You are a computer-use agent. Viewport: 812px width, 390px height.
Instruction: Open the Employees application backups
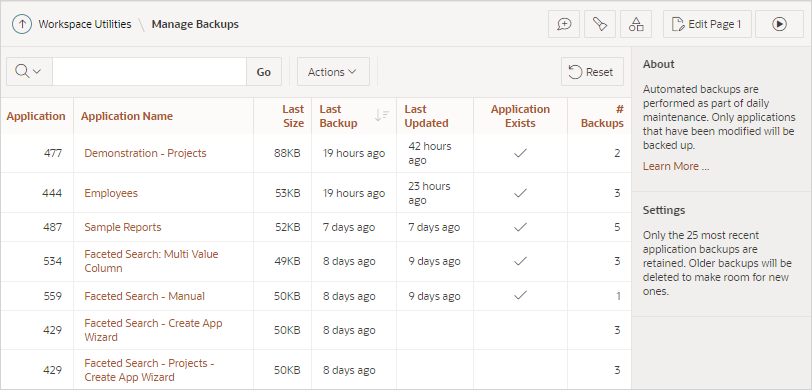coord(111,193)
